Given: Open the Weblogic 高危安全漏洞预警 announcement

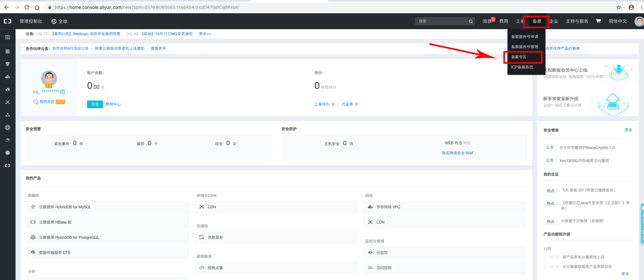Looking at the screenshot, I should [x=86, y=34].
